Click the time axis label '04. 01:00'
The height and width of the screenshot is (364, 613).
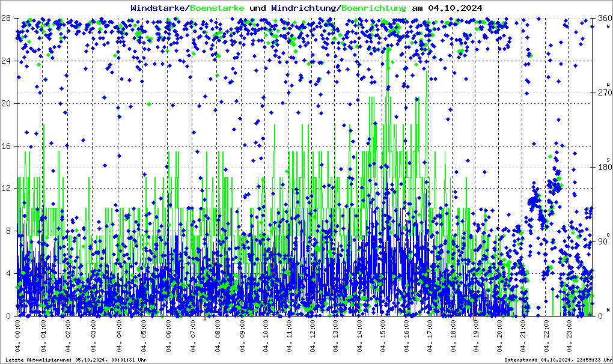[43, 336]
